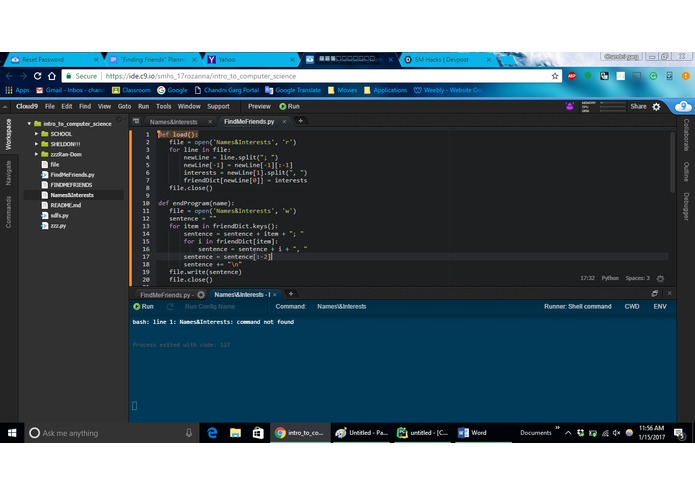Click the gear on FindMeFriends.py console tab
The height and width of the screenshot is (494, 695).
pyautogui.click(x=201, y=295)
